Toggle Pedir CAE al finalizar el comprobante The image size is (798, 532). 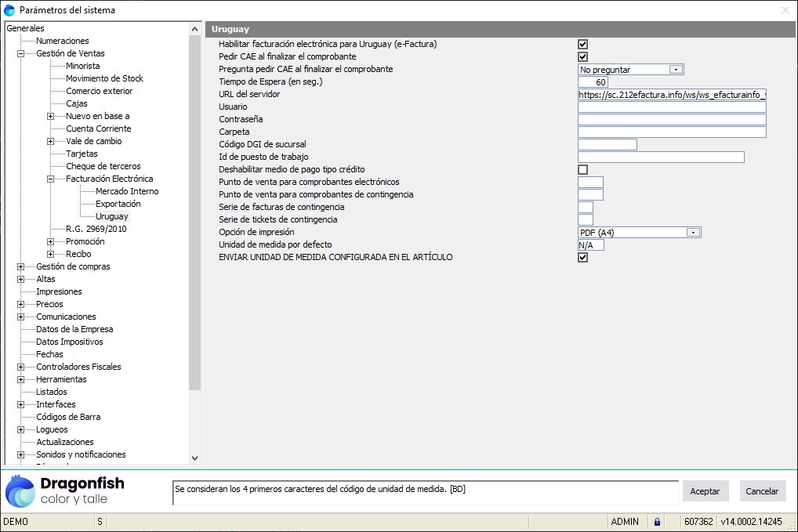(x=582, y=56)
